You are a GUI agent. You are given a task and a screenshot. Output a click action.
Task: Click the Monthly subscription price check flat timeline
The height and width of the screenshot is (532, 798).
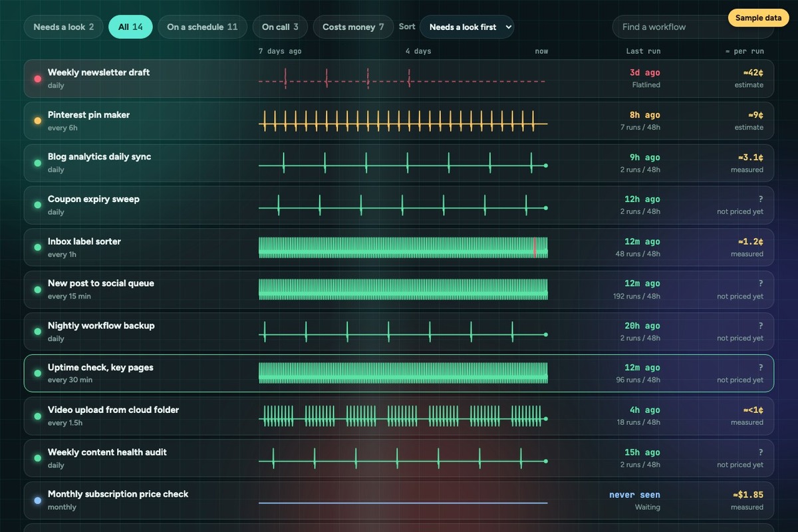[403, 503]
